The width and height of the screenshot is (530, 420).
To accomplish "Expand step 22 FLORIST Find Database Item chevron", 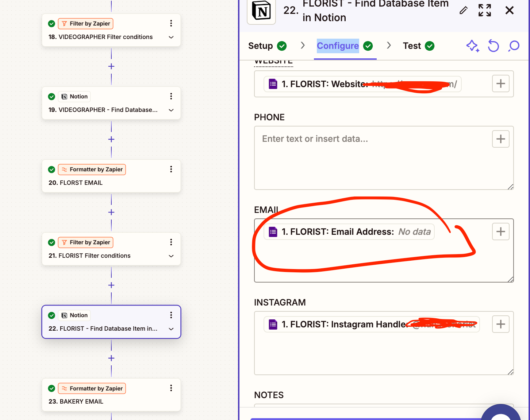I will click(x=171, y=329).
